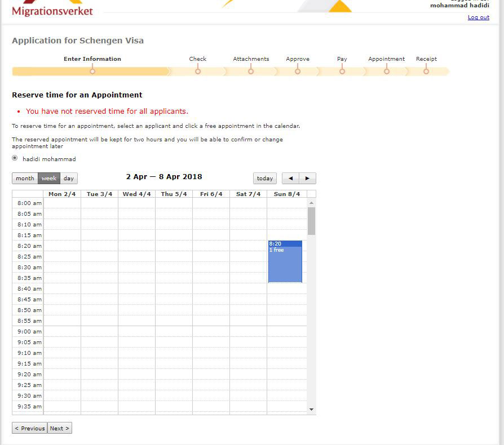This screenshot has width=504, height=445.
Task: Click the Pay step marker circle
Action: coord(342,72)
